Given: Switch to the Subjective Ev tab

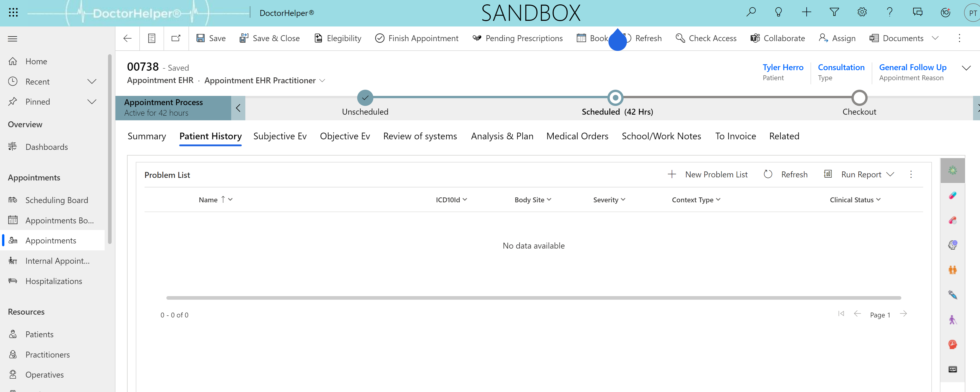Looking at the screenshot, I should 280,136.
